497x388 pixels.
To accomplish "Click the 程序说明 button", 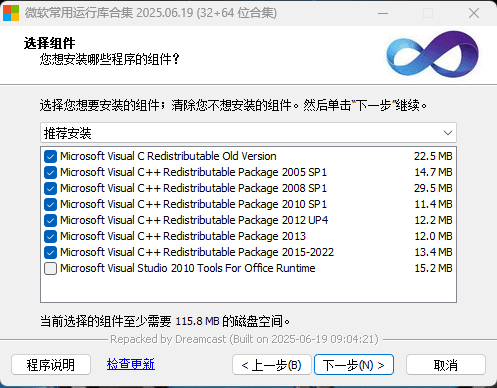I will tap(51, 365).
